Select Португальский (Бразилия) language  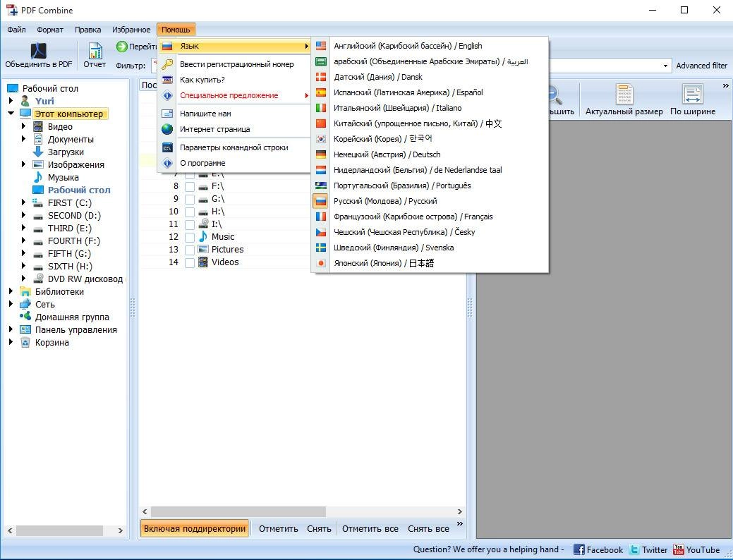[430, 185]
